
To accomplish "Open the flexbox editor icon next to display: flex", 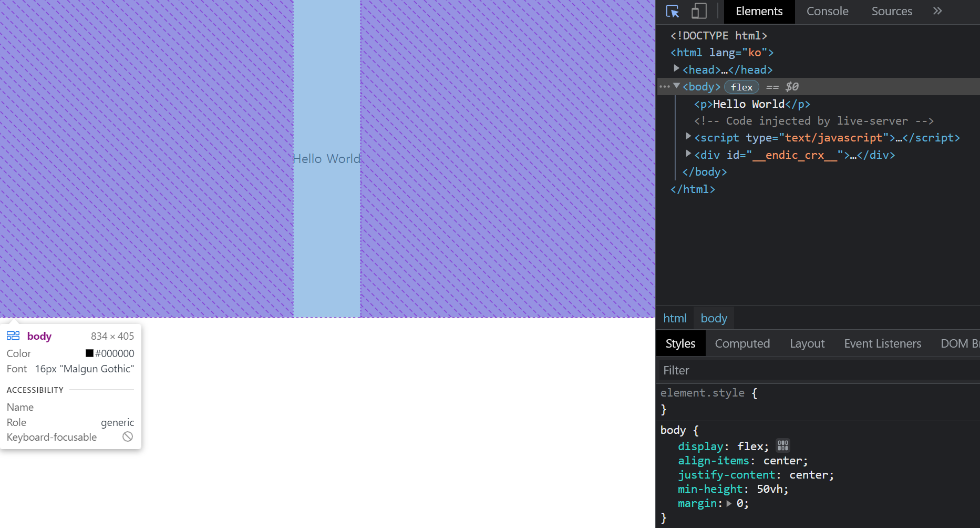I will [x=783, y=446].
